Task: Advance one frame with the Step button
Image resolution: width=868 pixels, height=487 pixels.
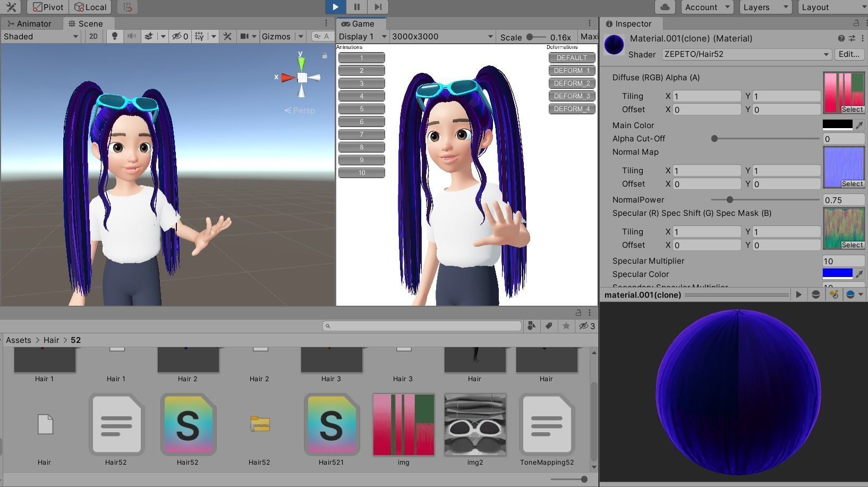Action: point(378,7)
